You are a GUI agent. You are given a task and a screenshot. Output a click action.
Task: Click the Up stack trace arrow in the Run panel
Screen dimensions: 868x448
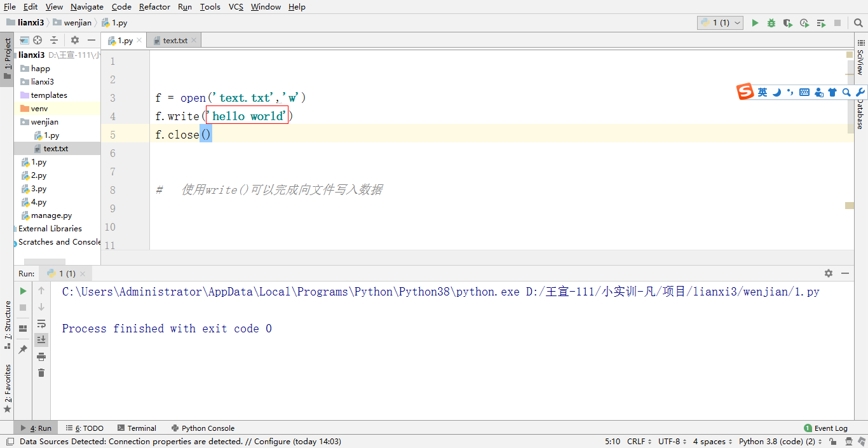click(x=41, y=290)
